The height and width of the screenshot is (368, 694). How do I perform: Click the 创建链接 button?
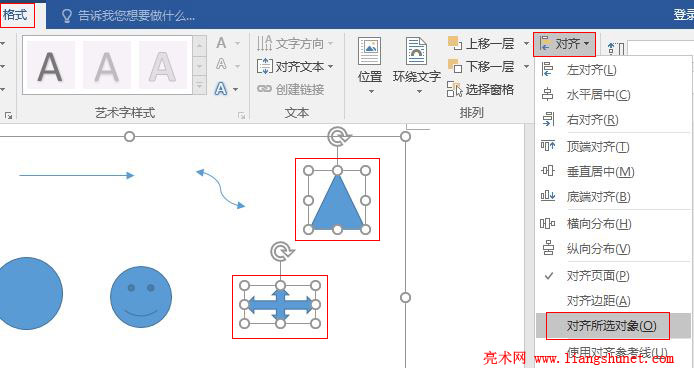coord(291,89)
